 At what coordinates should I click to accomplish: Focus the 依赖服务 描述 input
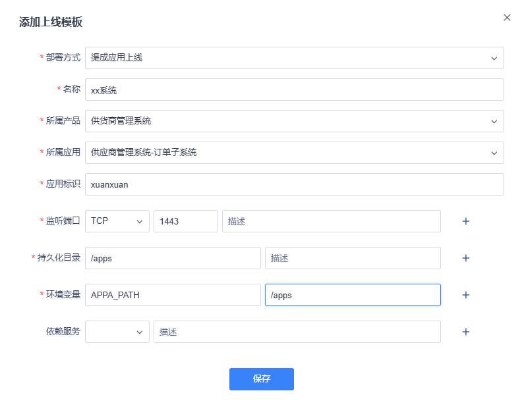point(297,332)
